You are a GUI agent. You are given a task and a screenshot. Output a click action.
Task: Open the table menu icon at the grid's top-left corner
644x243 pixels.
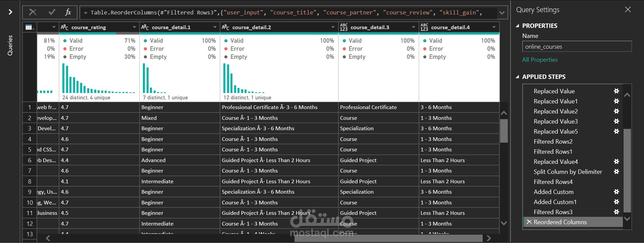coord(29,27)
